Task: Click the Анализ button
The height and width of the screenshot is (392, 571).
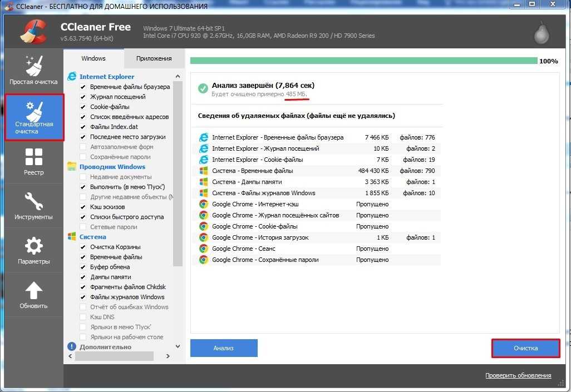Action: click(224, 348)
